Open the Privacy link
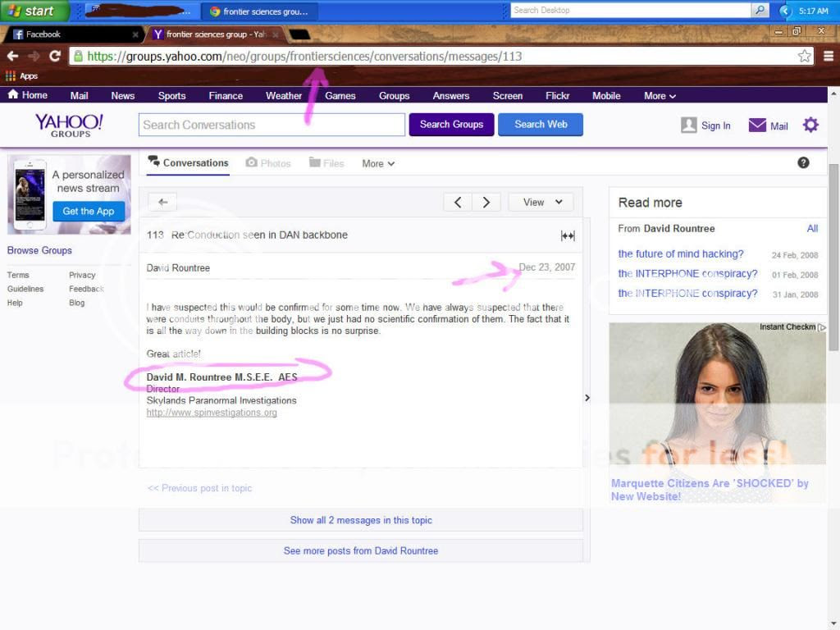 (x=82, y=275)
